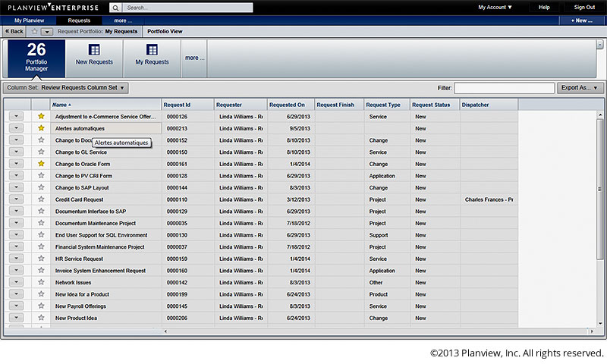Click the vertical scrollbar's down arrow

(600, 323)
